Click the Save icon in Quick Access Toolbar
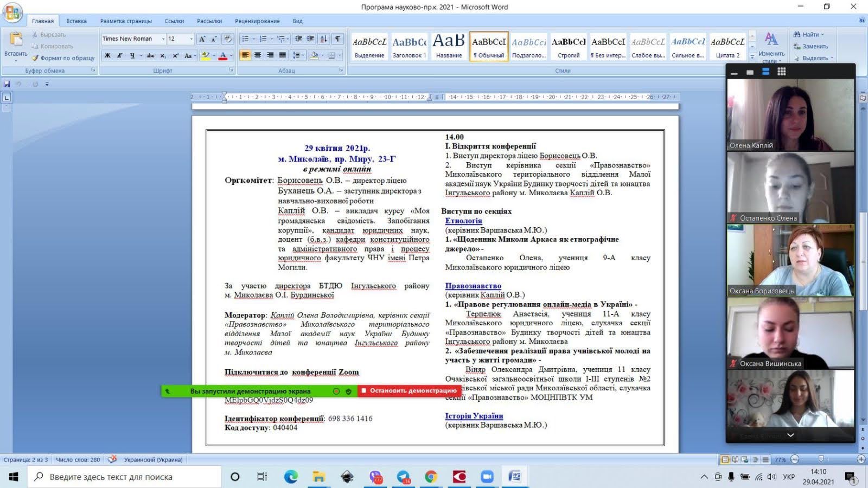 [x=7, y=84]
